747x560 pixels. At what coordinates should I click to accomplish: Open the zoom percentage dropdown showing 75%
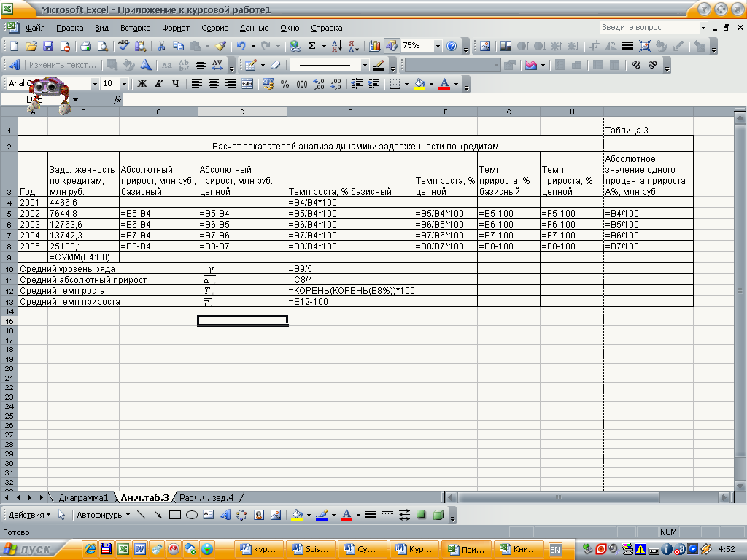click(x=438, y=46)
